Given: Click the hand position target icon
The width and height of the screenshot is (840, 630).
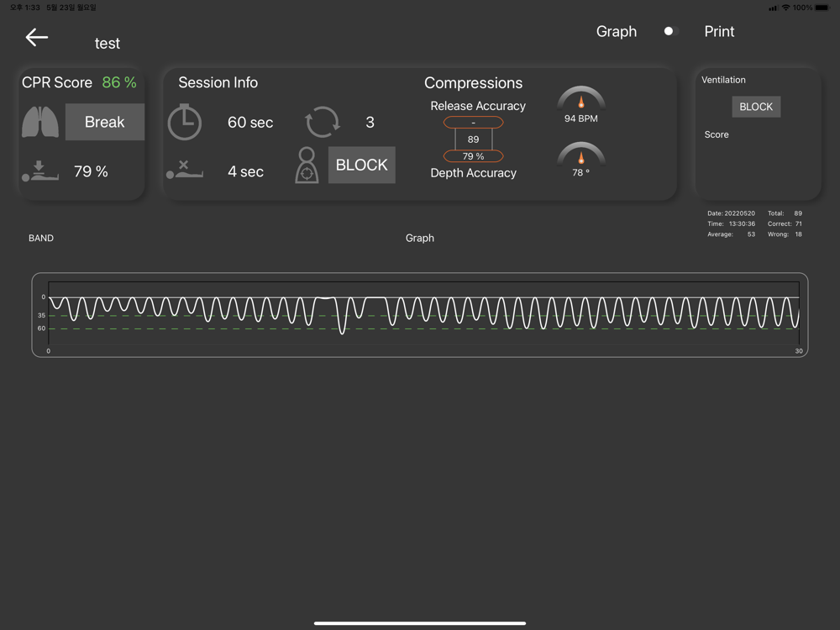Looking at the screenshot, I should tap(307, 165).
